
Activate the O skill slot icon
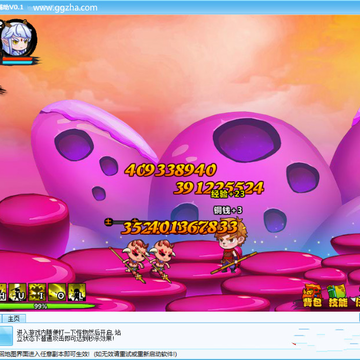coord(57,292)
